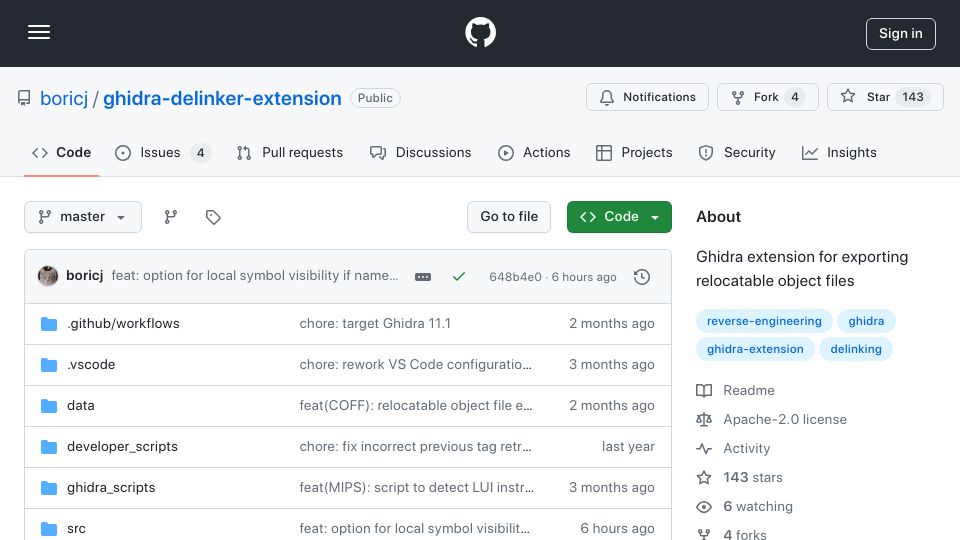Click the ghidra-extension topic tag
This screenshot has width=960, height=540.
755,349
